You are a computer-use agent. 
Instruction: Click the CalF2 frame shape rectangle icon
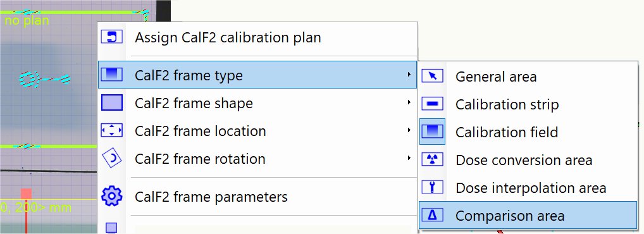[x=112, y=102]
